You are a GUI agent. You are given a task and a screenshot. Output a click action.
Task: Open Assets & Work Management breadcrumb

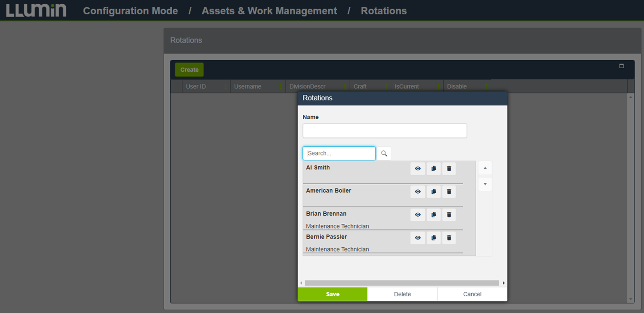click(x=269, y=11)
